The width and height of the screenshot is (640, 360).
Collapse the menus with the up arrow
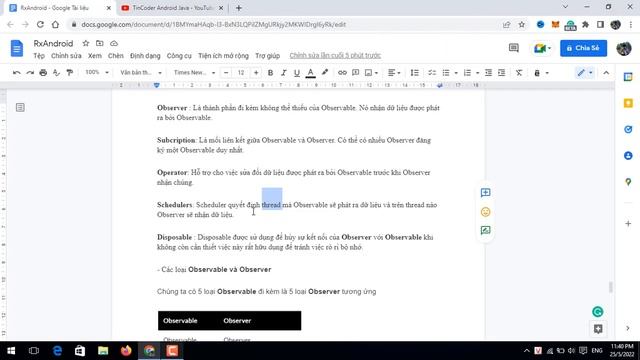[606, 73]
